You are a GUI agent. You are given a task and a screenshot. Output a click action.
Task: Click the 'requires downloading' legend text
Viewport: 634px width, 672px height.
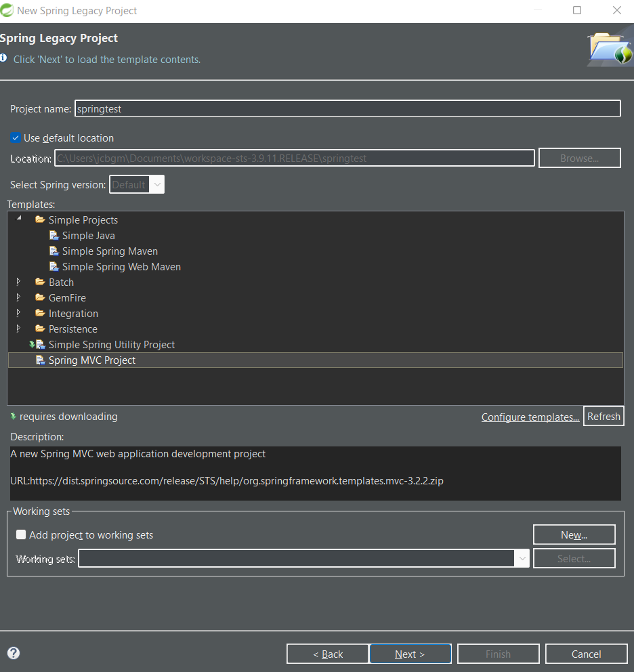68,417
